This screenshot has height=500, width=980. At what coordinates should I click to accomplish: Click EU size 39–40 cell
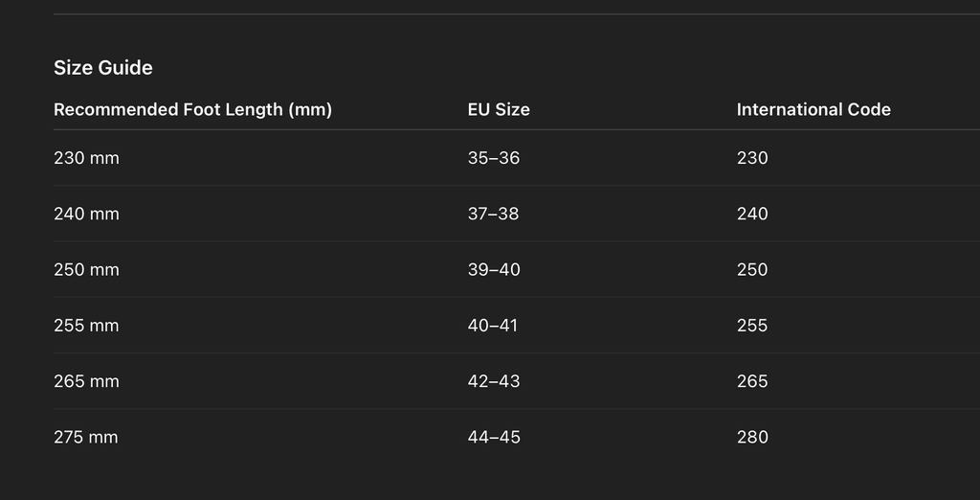coord(494,269)
